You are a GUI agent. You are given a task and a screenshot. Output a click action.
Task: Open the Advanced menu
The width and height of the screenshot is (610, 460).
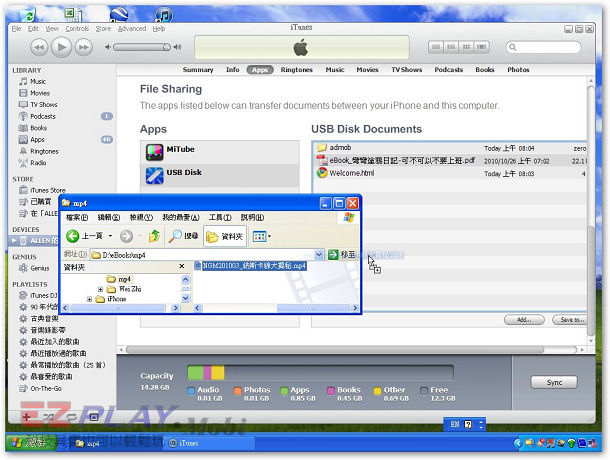[132, 28]
